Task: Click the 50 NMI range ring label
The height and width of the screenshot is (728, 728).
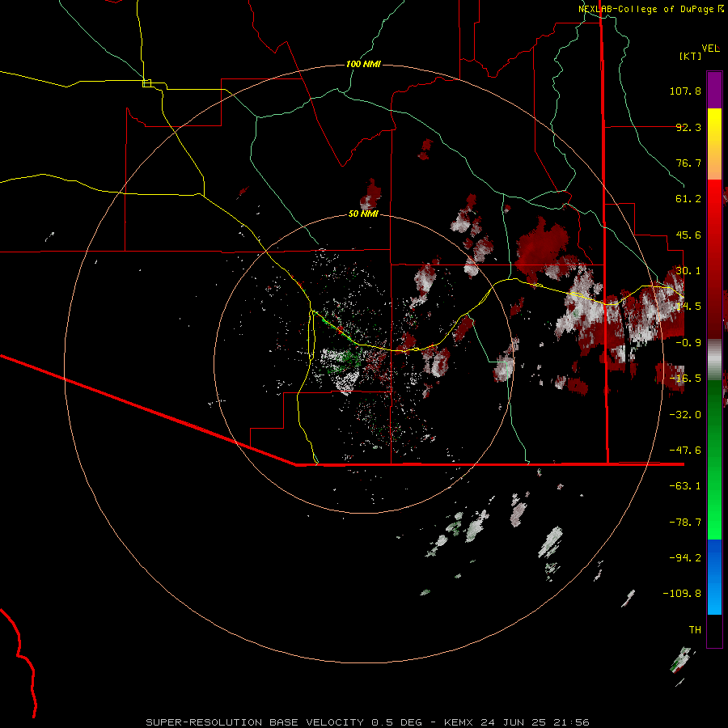Action: click(x=363, y=214)
